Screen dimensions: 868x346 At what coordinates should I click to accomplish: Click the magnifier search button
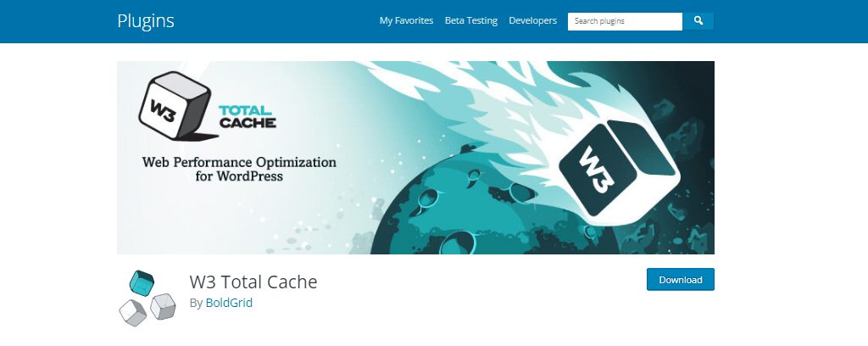698,21
